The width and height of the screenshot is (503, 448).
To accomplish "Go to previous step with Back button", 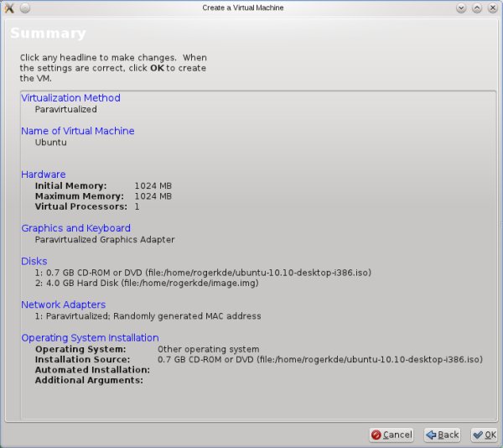I will (x=442, y=435).
